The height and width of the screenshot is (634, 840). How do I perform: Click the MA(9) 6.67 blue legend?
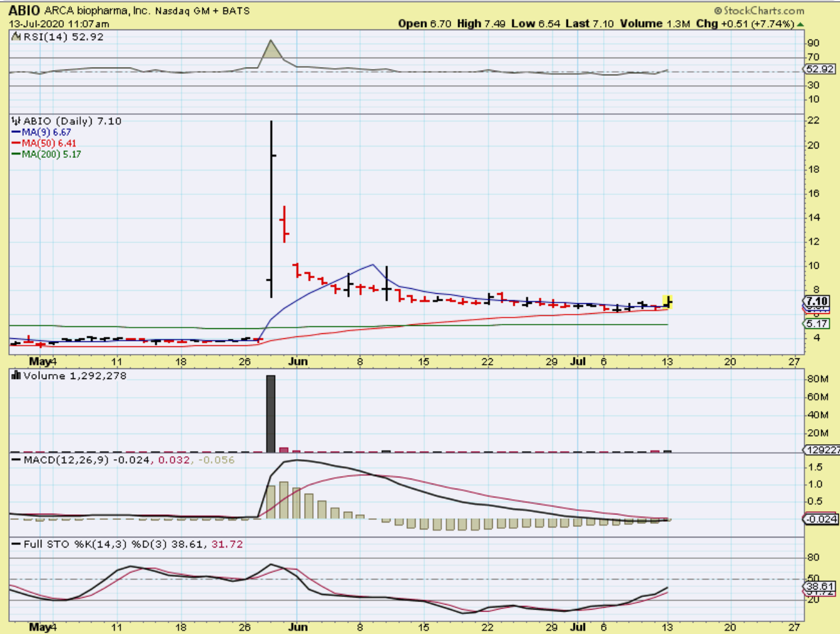(x=41, y=132)
